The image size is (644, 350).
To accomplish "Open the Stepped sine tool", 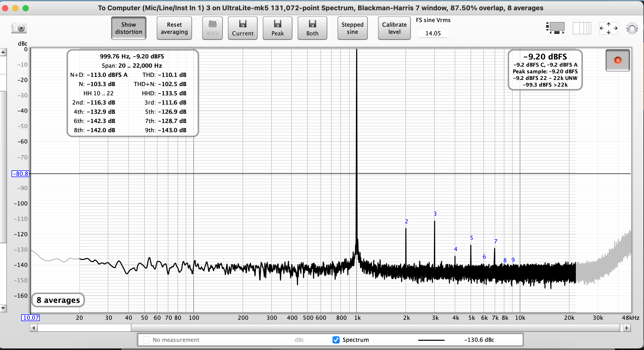I will coord(352,28).
